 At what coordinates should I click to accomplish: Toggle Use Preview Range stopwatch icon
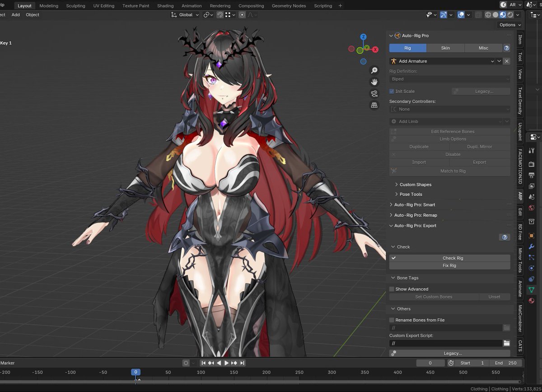pyautogui.click(x=451, y=363)
